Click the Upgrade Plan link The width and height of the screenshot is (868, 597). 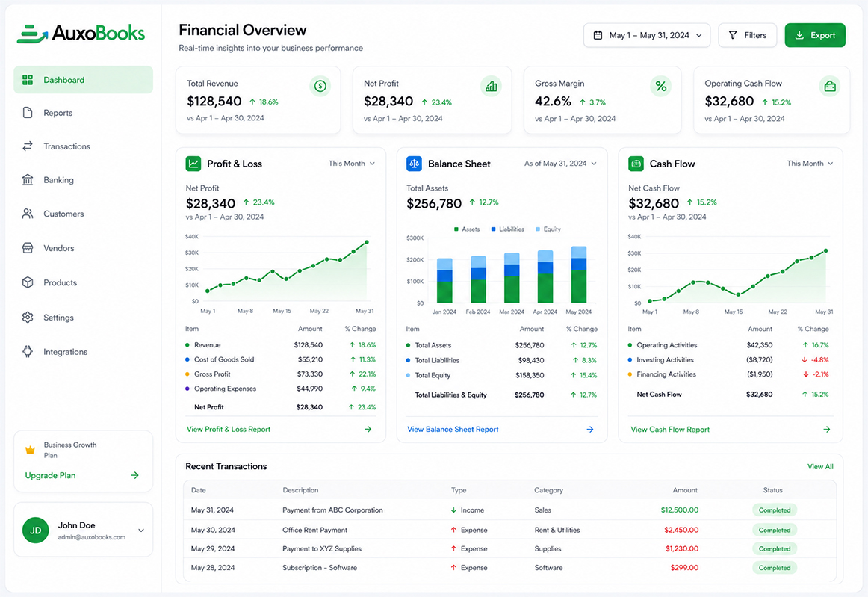click(50, 475)
